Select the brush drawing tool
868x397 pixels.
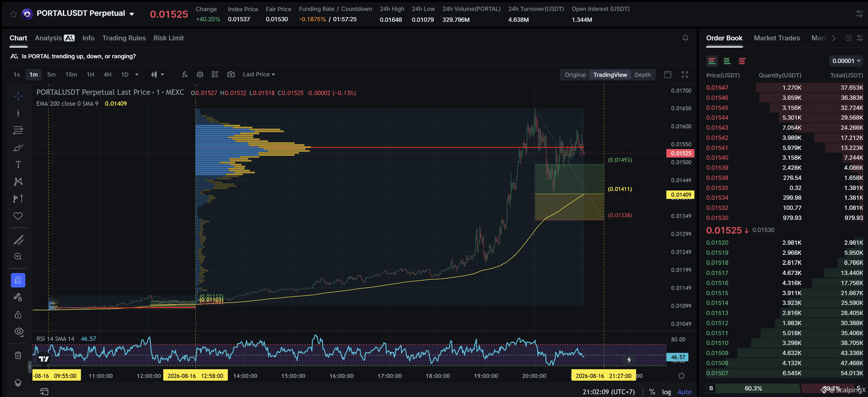[x=18, y=147]
